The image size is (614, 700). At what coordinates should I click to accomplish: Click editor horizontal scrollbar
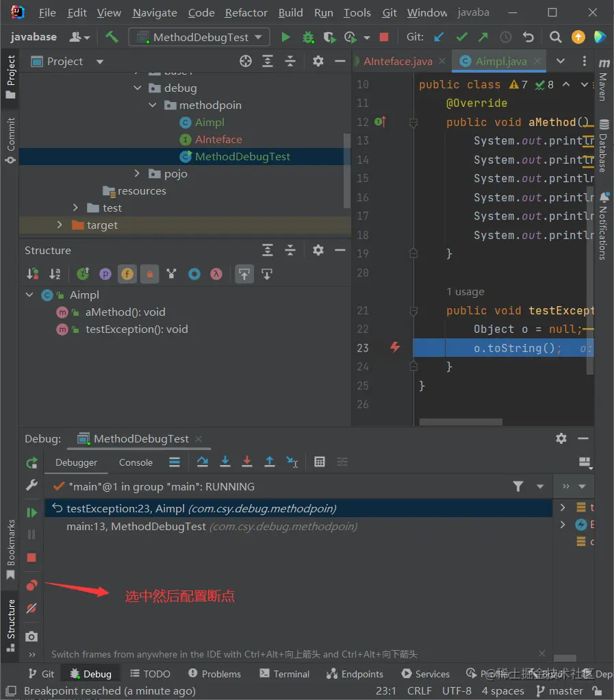(x=461, y=422)
